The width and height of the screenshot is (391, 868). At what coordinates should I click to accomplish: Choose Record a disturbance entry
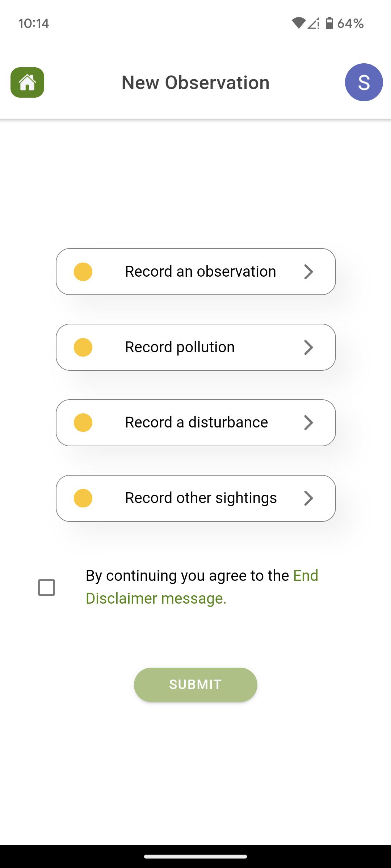[x=196, y=423]
